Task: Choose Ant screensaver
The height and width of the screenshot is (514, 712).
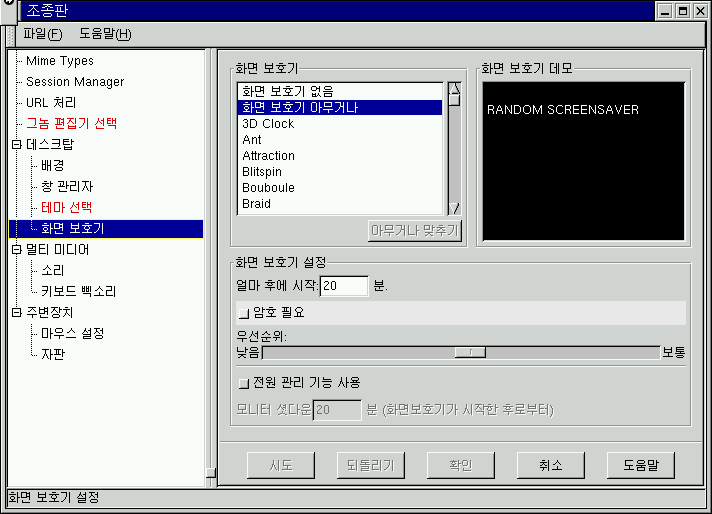Action: 340,140
